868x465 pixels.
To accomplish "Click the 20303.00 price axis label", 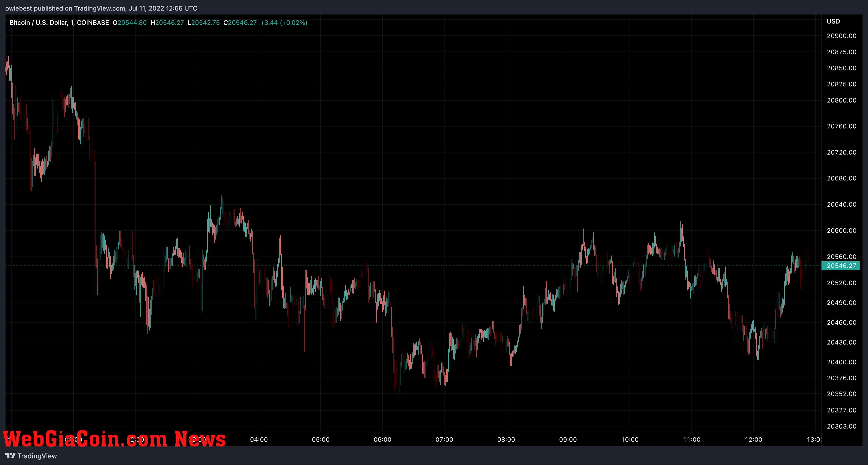I will pyautogui.click(x=841, y=426).
